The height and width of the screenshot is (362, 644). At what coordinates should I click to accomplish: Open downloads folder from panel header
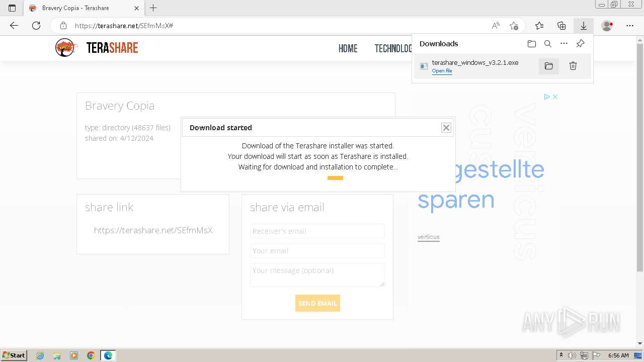coord(532,44)
